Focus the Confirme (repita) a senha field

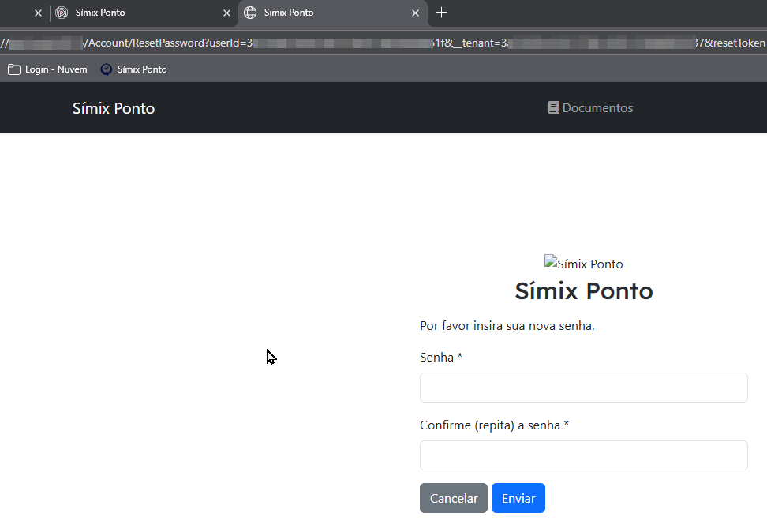tap(584, 455)
